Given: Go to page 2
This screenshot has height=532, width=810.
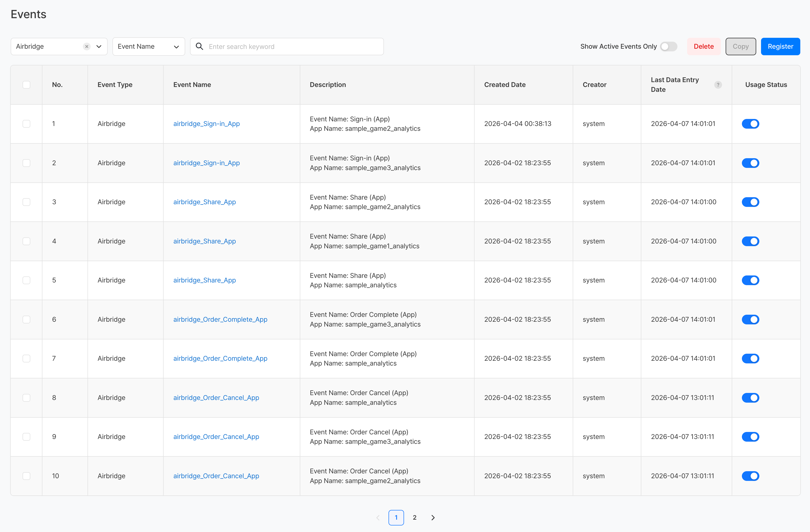Looking at the screenshot, I should 414,517.
